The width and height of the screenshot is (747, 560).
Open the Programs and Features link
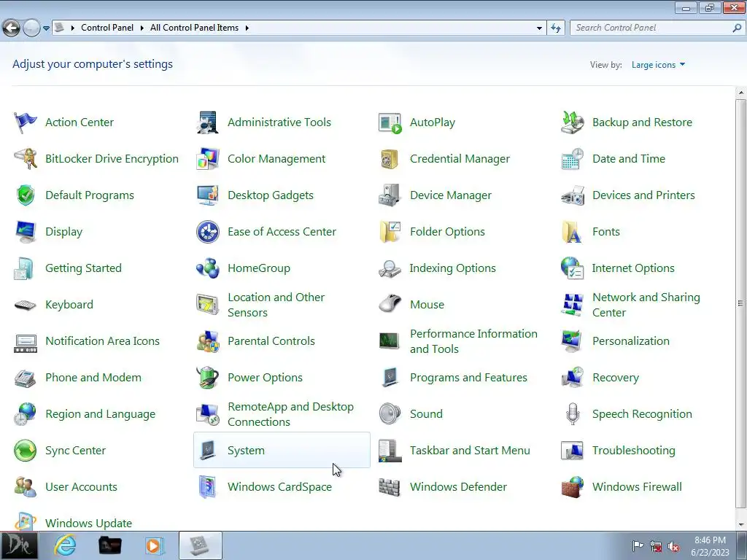coord(469,378)
